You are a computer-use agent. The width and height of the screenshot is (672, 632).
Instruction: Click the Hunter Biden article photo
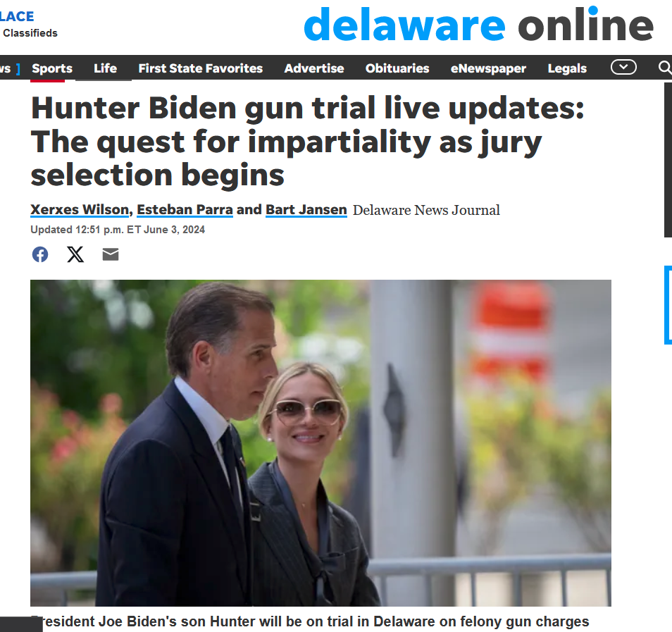click(321, 443)
